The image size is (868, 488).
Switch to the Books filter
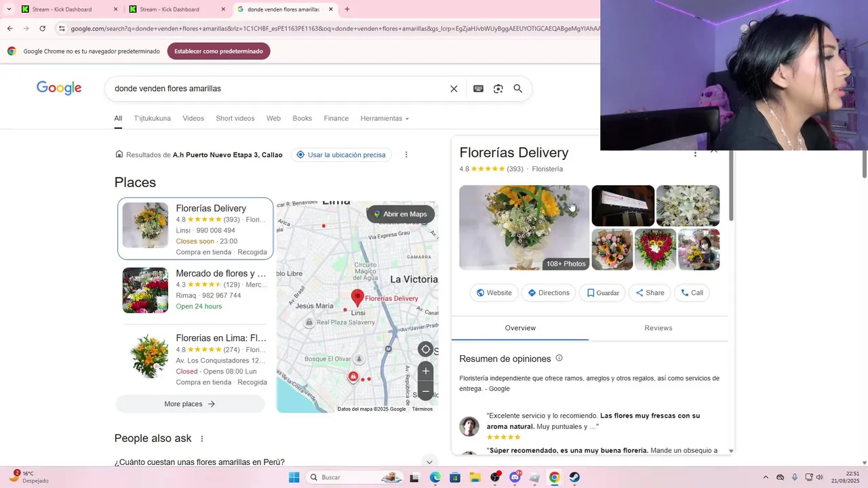click(302, 118)
